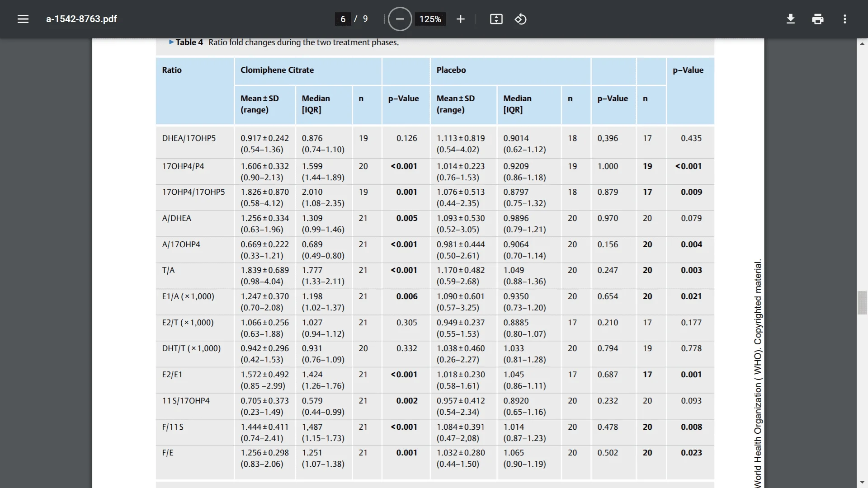Click the median value 2.010
The image size is (868, 488).
[x=312, y=192]
